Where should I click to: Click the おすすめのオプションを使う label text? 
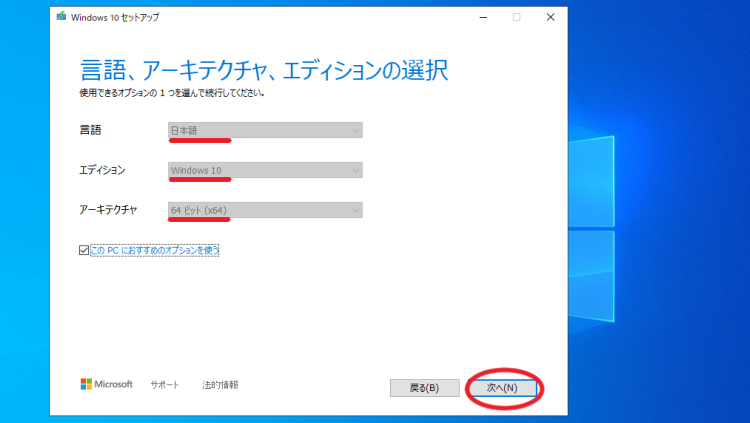(155, 250)
